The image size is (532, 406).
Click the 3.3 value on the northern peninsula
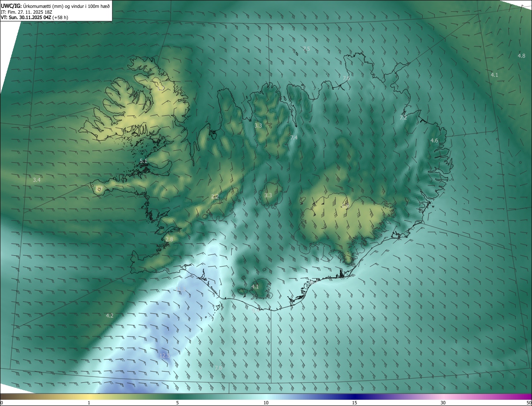[258, 125]
